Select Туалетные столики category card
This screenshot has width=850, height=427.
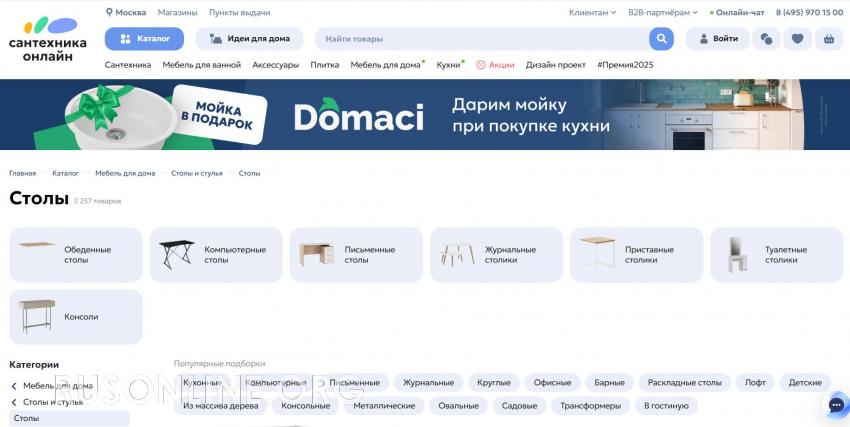(x=777, y=255)
